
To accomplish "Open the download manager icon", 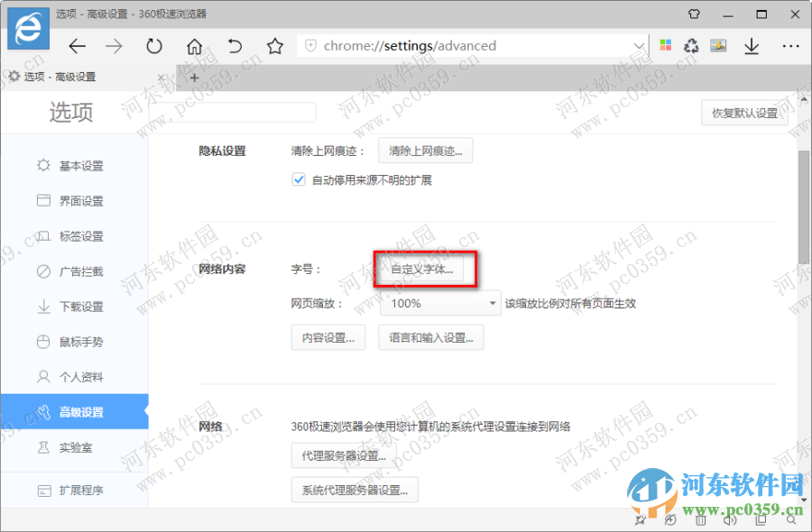I will [x=752, y=46].
